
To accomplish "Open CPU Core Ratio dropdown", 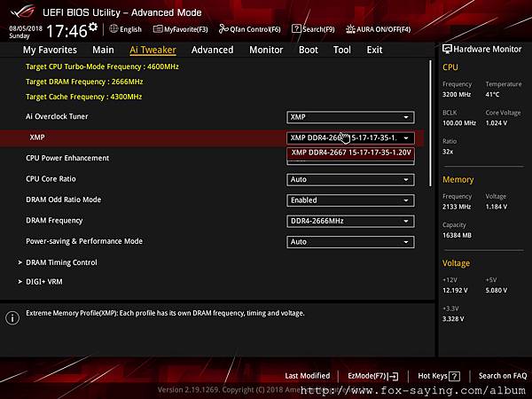I will (350, 179).
